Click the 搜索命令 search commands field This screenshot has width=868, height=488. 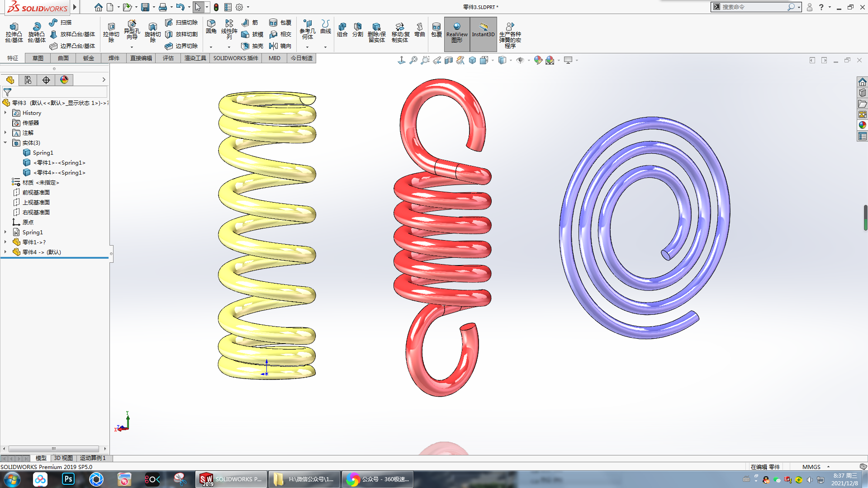(753, 7)
